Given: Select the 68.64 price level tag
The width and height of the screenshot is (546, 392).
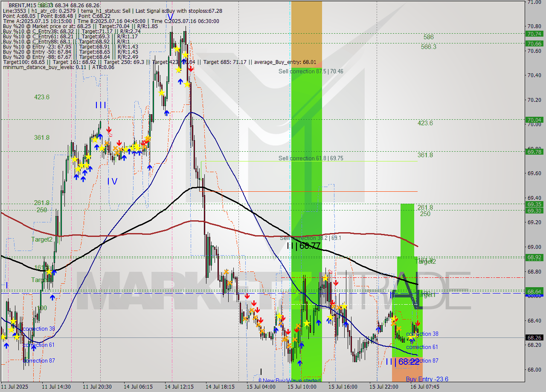Looking at the screenshot, I should 534,291.
